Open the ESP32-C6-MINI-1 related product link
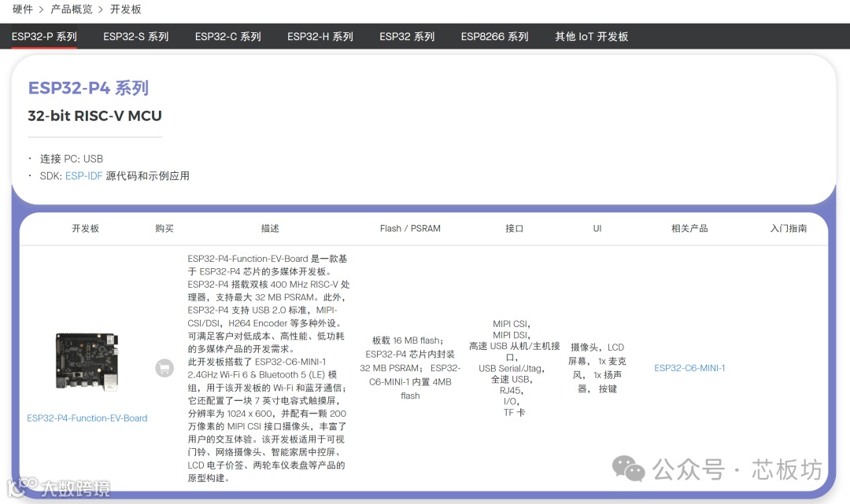 pyautogui.click(x=689, y=368)
